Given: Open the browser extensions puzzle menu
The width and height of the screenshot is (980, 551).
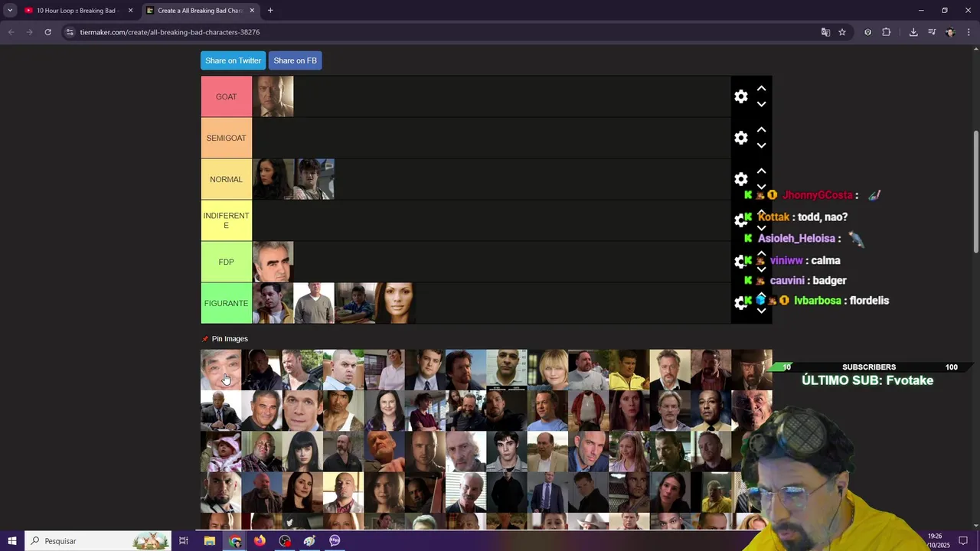Looking at the screenshot, I should point(887,32).
